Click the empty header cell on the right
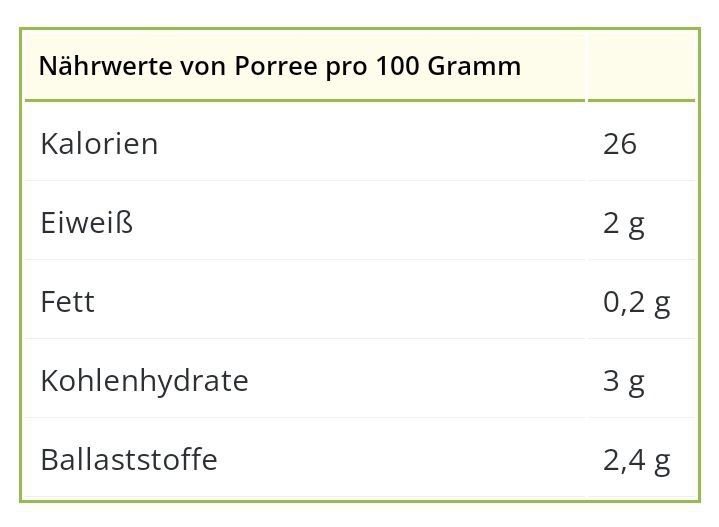 [642, 66]
